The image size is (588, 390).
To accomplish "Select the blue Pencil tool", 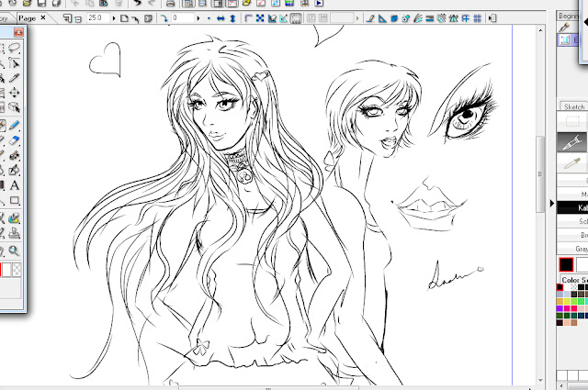I will tap(15, 125).
